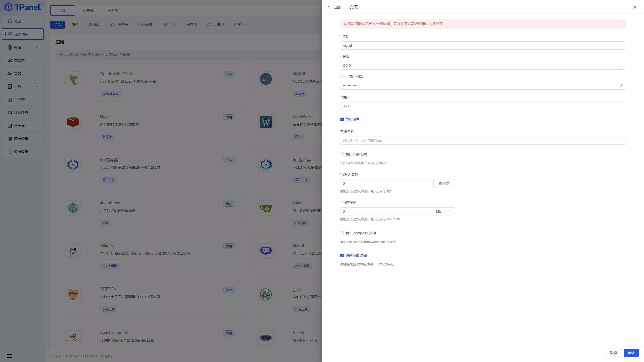Open 容器 in the sidebar menu

click(18, 73)
